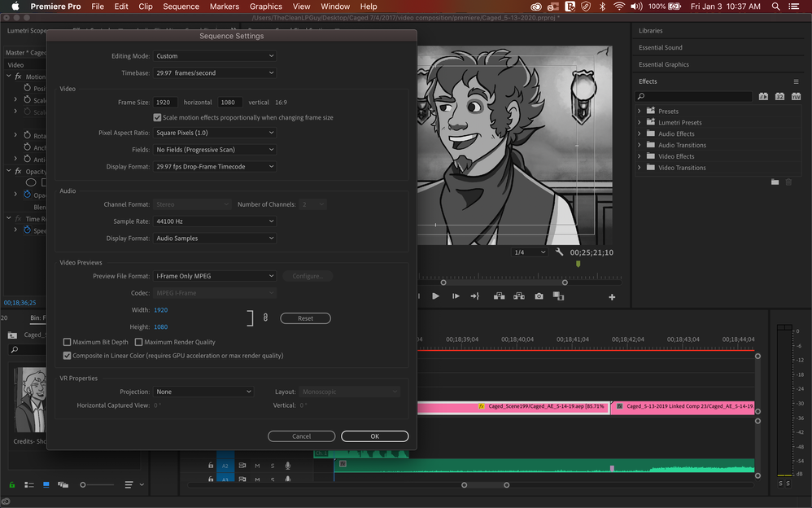Screen dimensions: 812x508
Task: Click the Reset button for preview size
Action: tap(305, 318)
